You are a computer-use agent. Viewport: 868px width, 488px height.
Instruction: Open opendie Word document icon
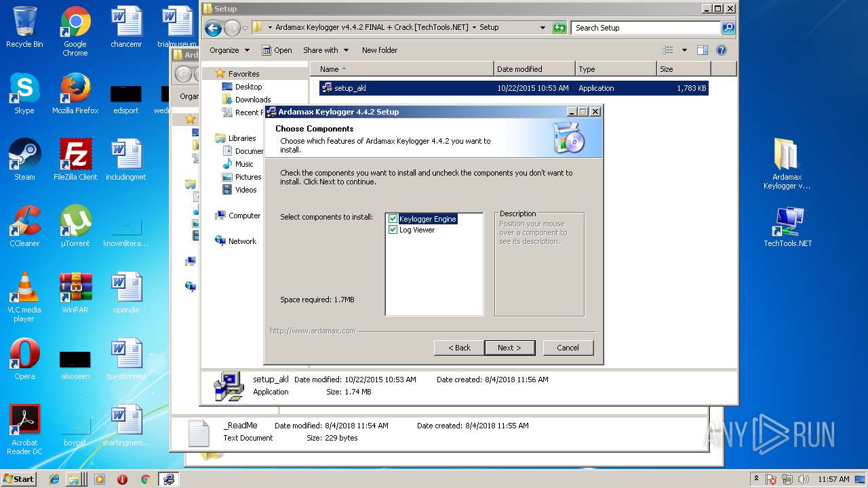click(126, 293)
